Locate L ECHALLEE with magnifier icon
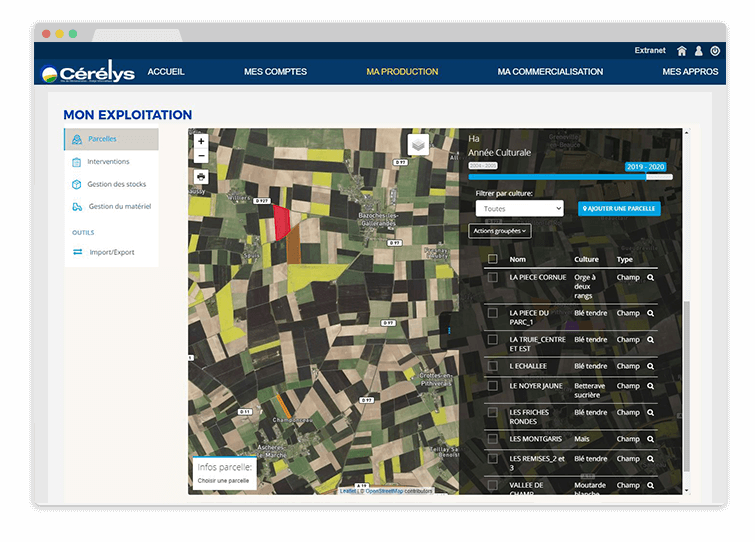The height and width of the screenshot is (542, 755). click(x=650, y=366)
